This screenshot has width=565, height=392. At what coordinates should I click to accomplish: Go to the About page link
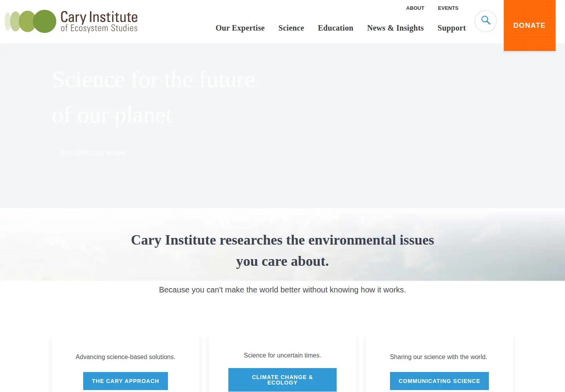pyautogui.click(x=415, y=8)
